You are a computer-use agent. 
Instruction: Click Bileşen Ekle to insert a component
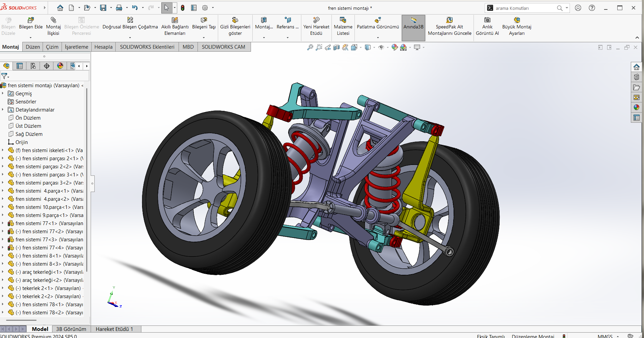coord(31,23)
